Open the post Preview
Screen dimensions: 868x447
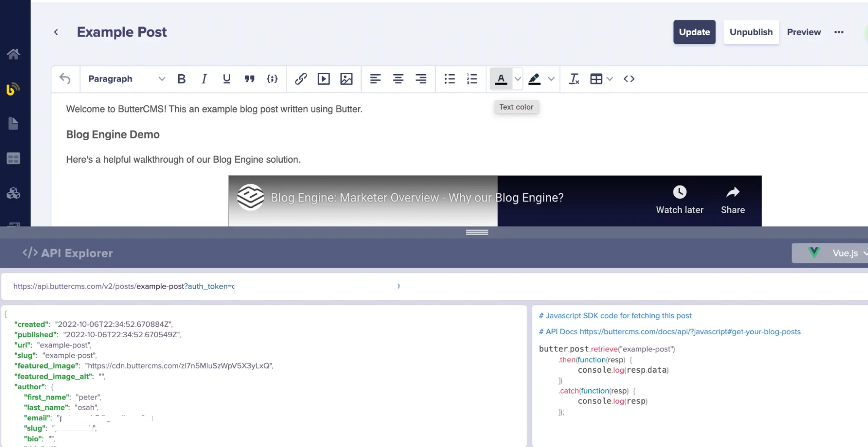pyautogui.click(x=804, y=32)
